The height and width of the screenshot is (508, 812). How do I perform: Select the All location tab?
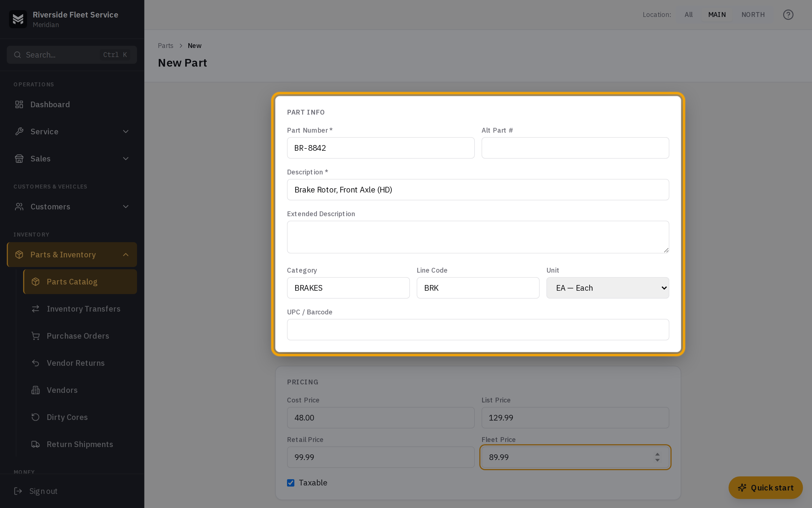[689, 15]
